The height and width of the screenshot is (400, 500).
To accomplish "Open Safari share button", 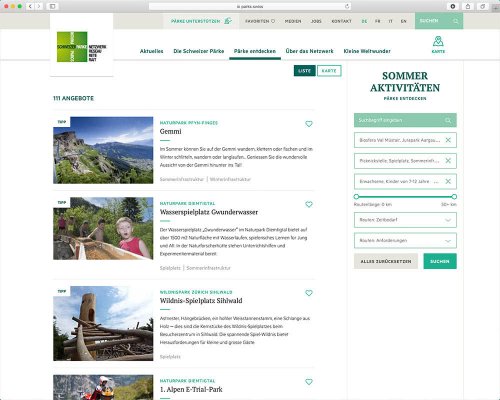I will coord(468,6).
